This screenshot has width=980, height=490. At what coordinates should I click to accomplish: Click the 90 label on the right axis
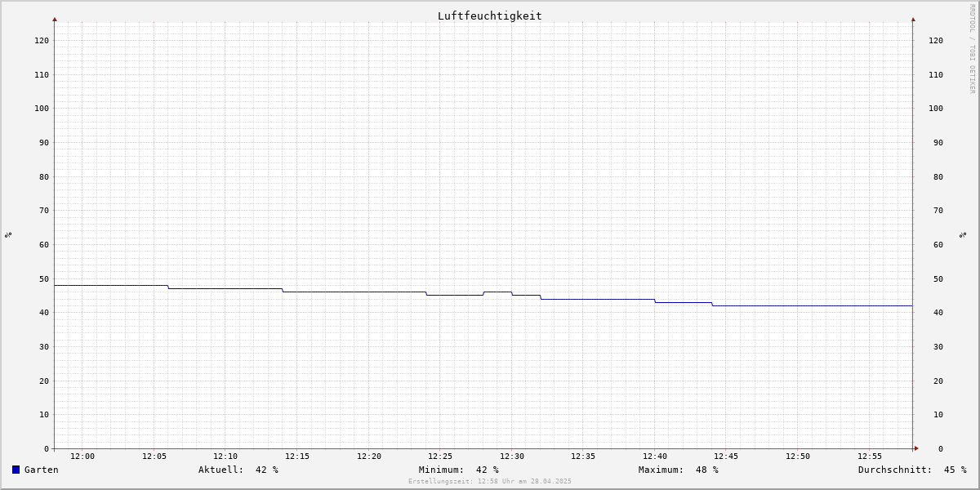tap(938, 142)
